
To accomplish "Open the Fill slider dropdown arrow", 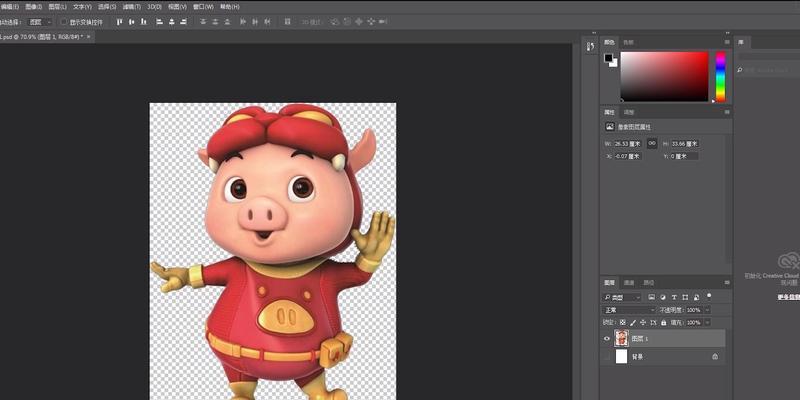I will point(707,322).
